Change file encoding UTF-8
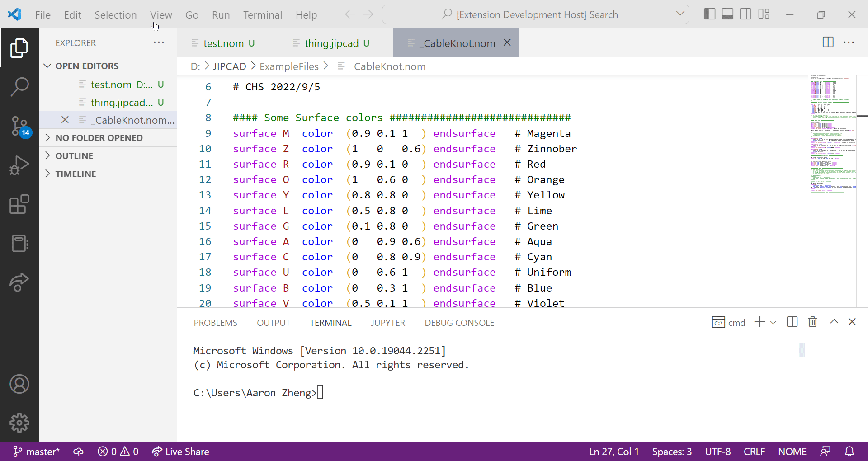The width and height of the screenshot is (868, 461). [718, 452]
